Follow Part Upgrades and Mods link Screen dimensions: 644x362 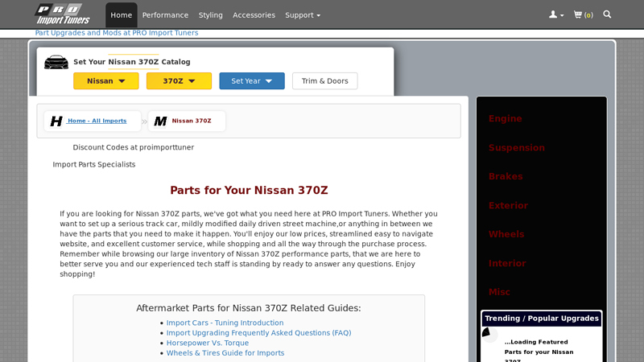pyautogui.click(x=117, y=33)
